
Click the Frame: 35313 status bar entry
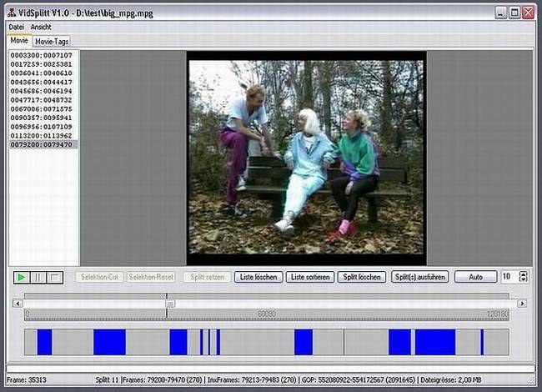coord(27,379)
